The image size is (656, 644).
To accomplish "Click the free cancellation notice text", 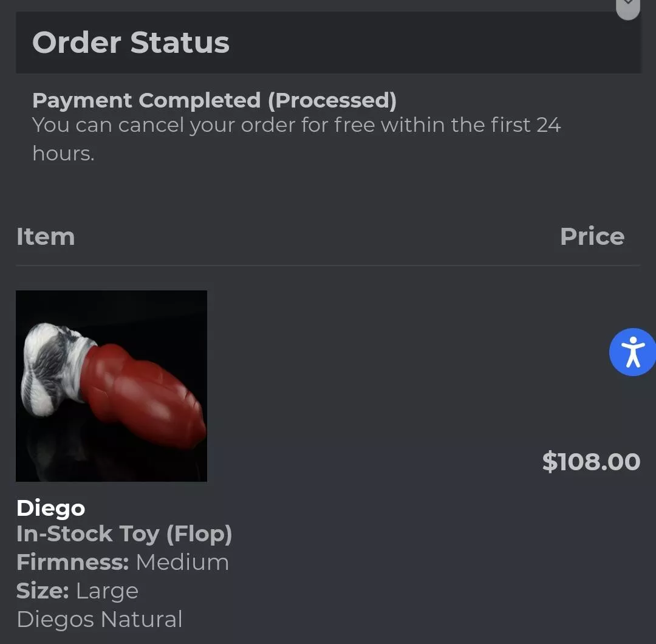I will click(x=296, y=139).
